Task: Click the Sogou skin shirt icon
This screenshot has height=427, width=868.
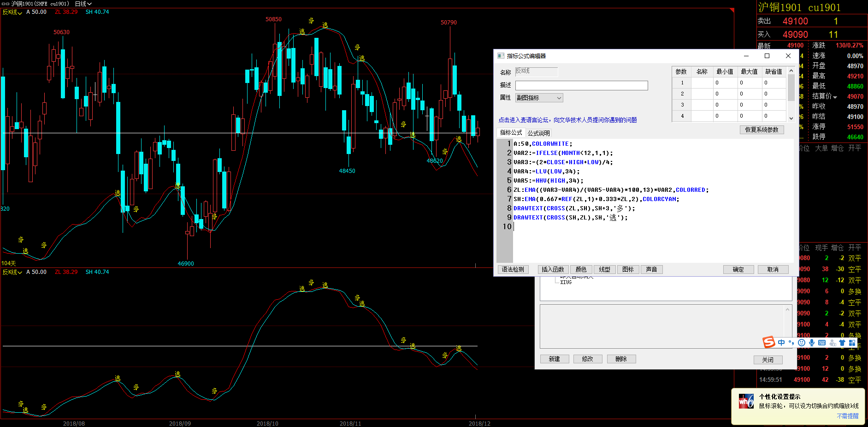Action: pos(842,343)
